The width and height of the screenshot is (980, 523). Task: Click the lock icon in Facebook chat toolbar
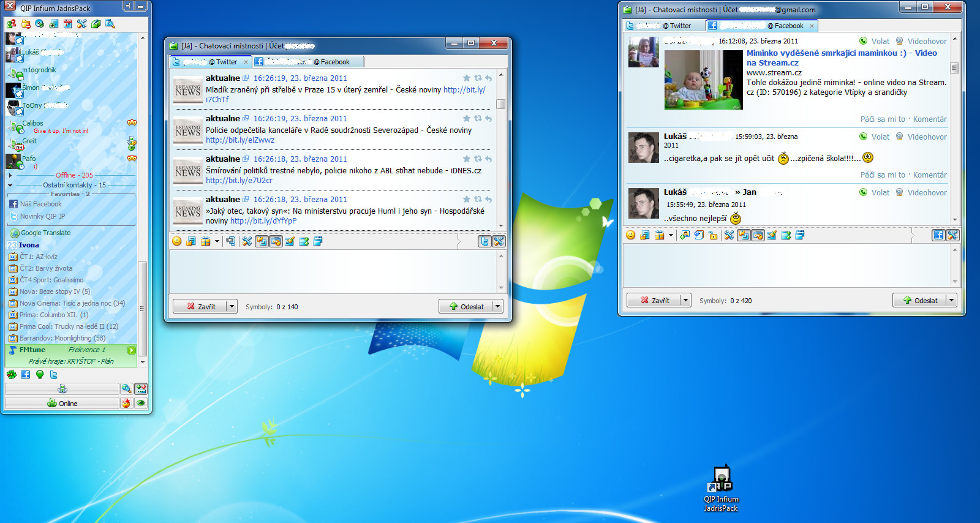point(713,235)
